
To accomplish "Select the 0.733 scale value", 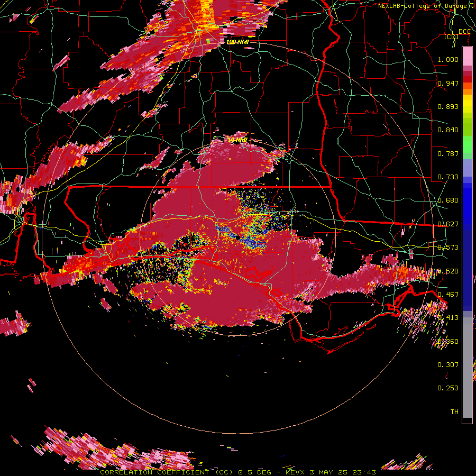I will (448, 177).
